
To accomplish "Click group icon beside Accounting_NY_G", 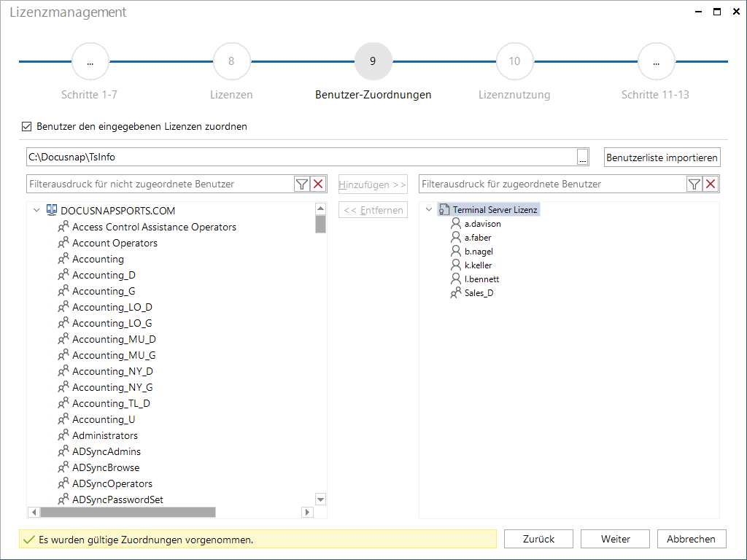I will click(x=63, y=386).
